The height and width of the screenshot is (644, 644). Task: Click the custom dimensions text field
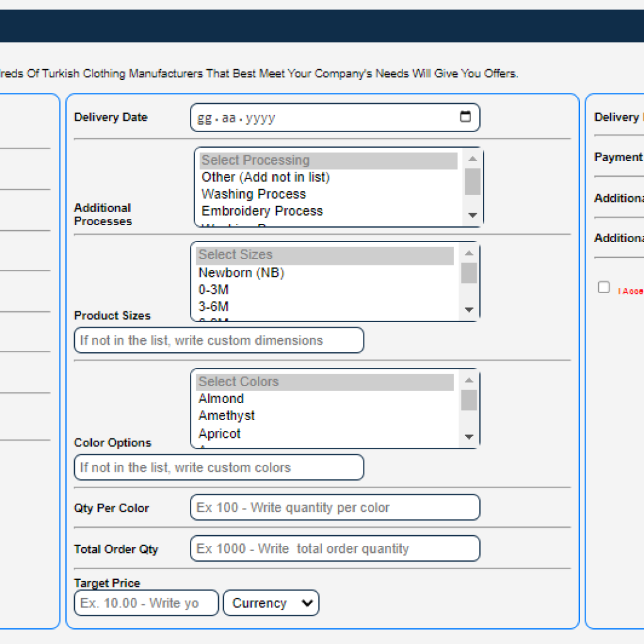[x=219, y=340]
